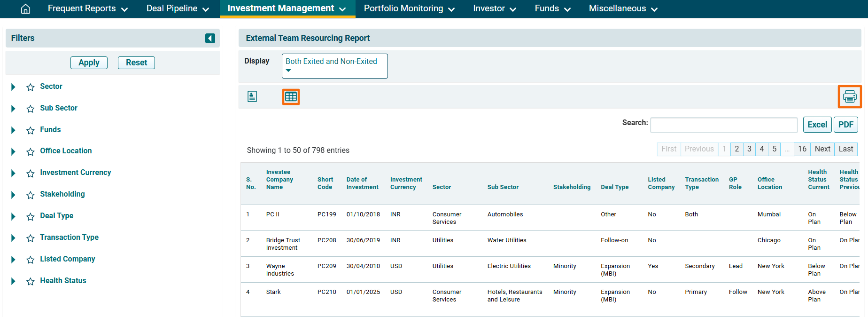This screenshot has height=317, width=868.
Task: Select the table grid view icon
Action: click(x=291, y=97)
